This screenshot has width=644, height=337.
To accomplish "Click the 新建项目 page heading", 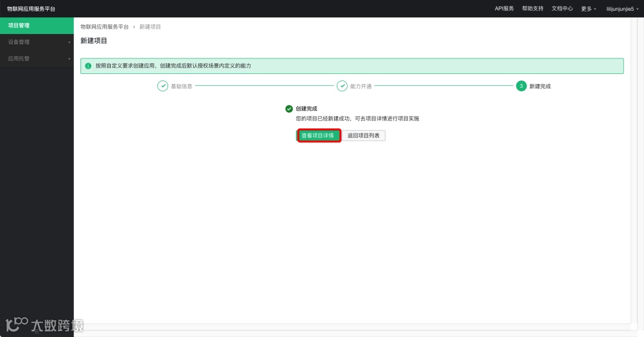I will point(94,41).
